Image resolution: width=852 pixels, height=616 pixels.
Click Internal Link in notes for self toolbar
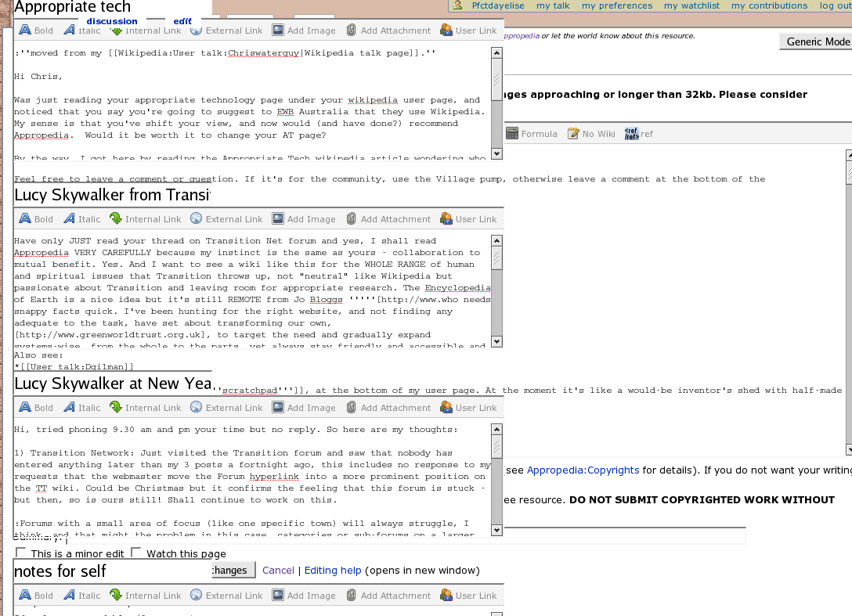tap(116, 596)
